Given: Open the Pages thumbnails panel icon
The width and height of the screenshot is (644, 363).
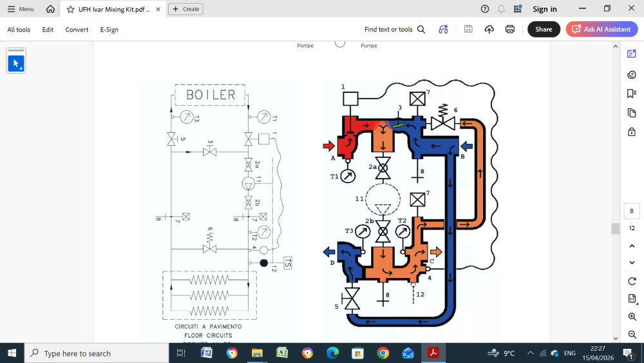Looking at the screenshot, I should [632, 113].
